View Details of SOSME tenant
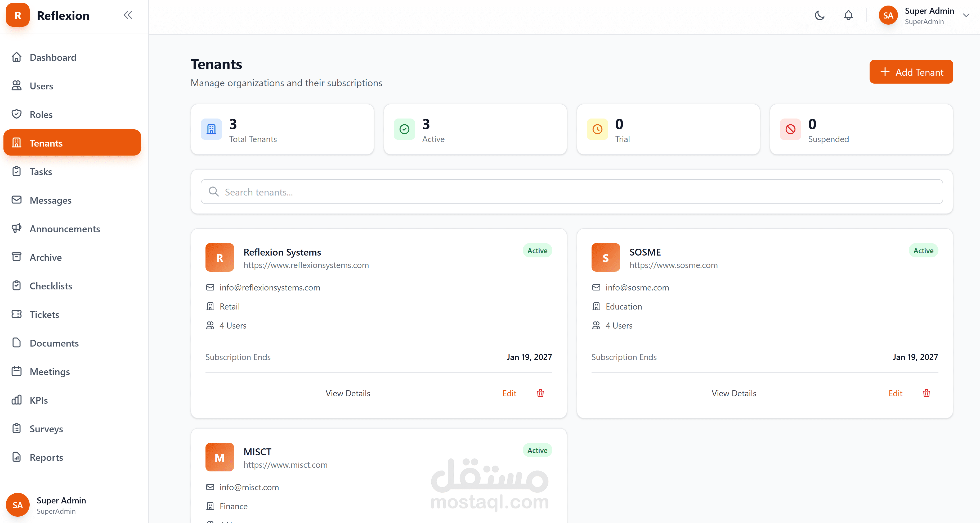This screenshot has height=523, width=980. [x=733, y=393]
